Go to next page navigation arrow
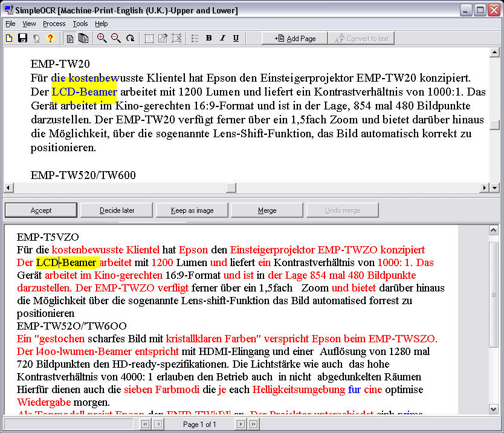Screen dimensions: 504x433 point(241,424)
